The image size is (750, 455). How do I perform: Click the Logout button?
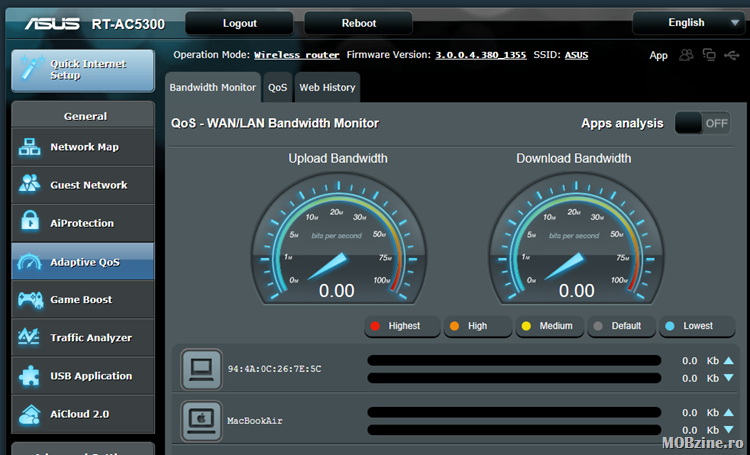pos(239,23)
